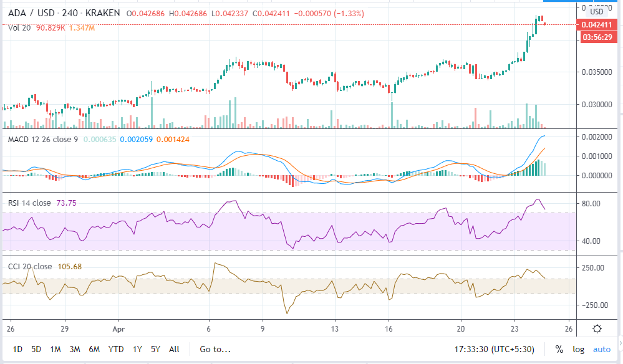Click the 0.030000 price axis label
623x364 pixels.
point(597,104)
